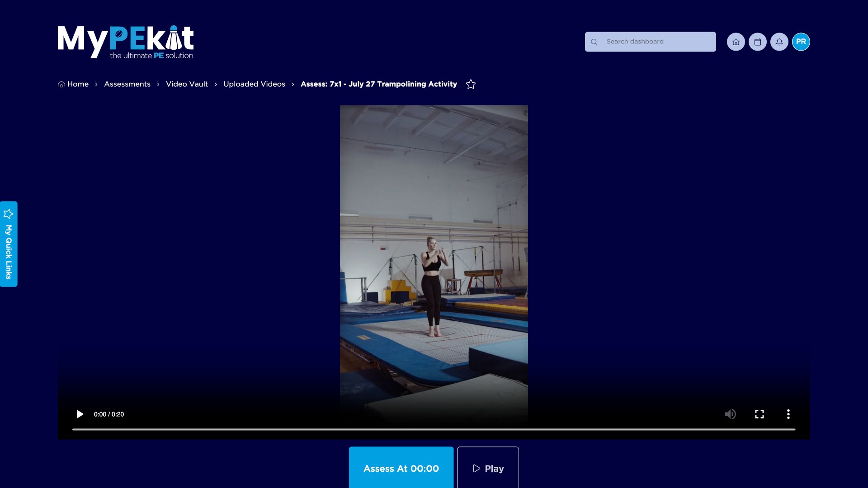868x488 pixels.
Task: Click the search magnifier icon
Action: click(594, 42)
